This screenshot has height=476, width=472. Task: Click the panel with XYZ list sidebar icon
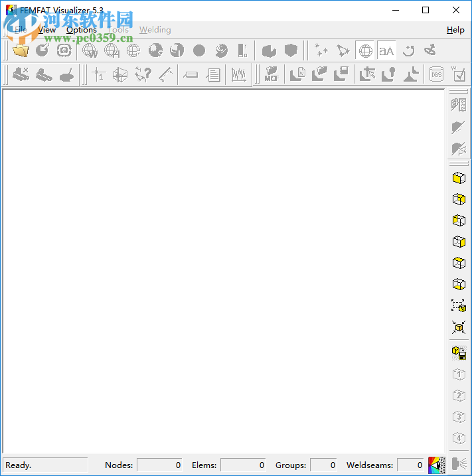pyautogui.click(x=459, y=105)
